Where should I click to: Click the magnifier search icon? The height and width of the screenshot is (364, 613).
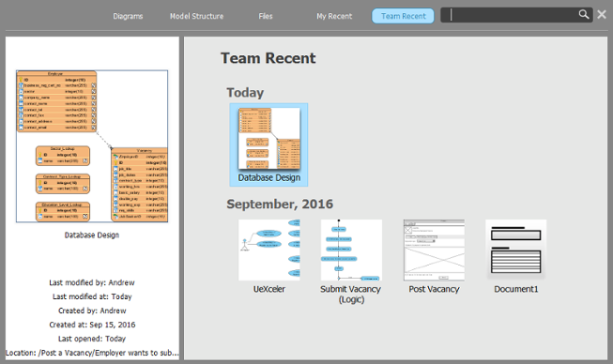point(584,14)
